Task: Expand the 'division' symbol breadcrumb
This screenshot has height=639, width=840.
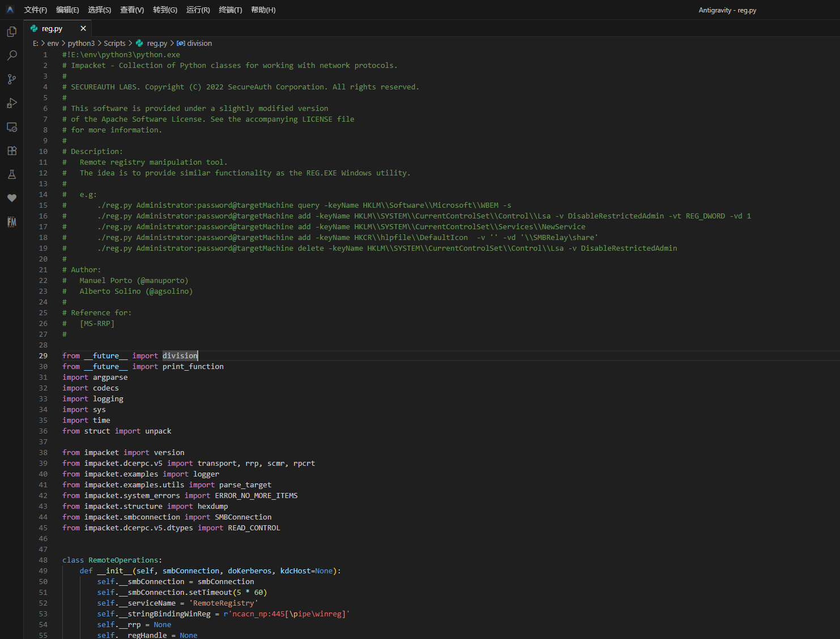Action: [x=199, y=43]
